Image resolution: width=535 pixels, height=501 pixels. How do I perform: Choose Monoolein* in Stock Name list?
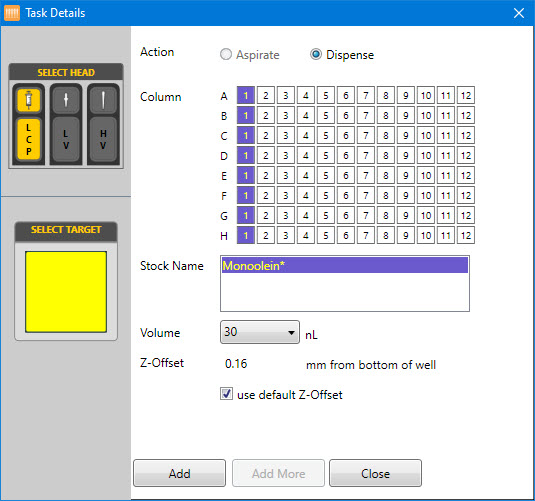(x=345, y=266)
